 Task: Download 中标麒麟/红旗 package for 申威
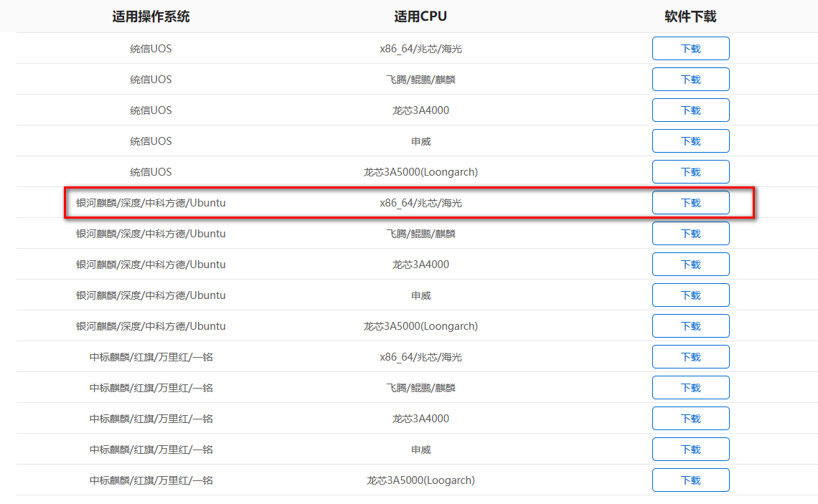tap(691, 449)
